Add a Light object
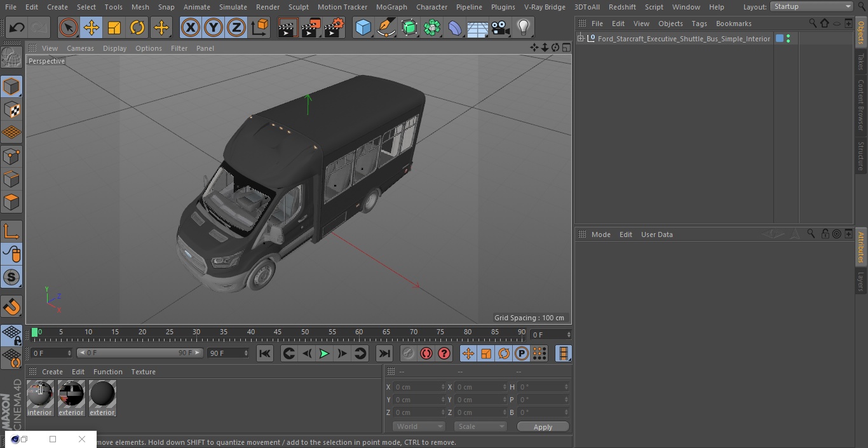This screenshot has width=868, height=448. (523, 27)
